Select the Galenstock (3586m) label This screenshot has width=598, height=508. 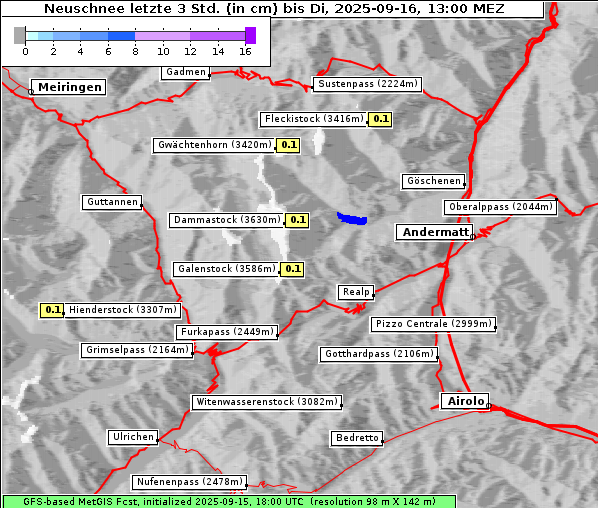(x=227, y=269)
